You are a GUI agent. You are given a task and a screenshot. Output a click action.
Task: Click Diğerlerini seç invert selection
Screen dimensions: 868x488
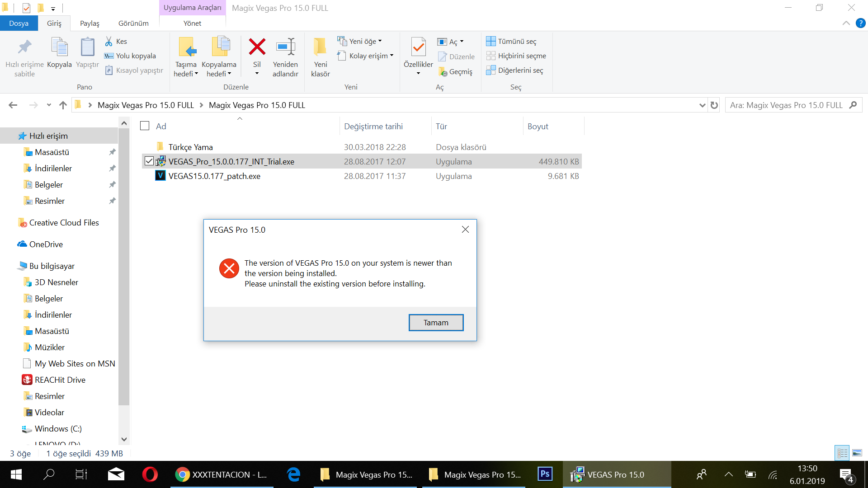(x=514, y=70)
